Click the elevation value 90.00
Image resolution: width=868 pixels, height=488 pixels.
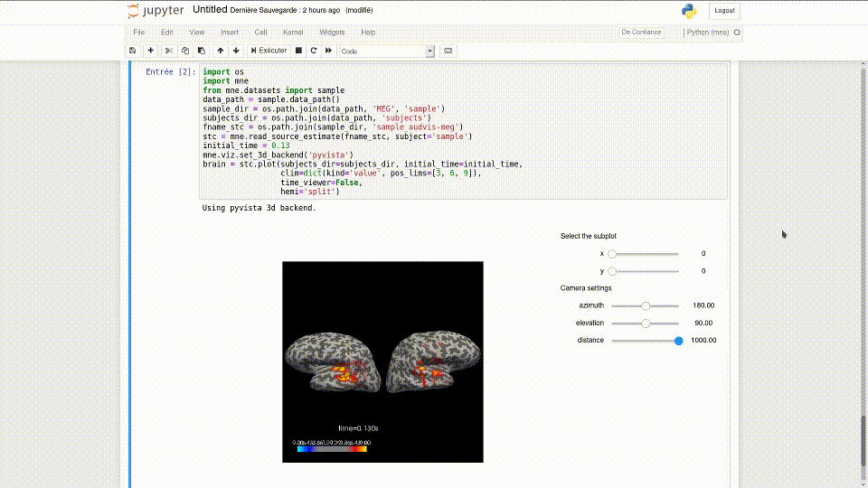pyautogui.click(x=703, y=324)
